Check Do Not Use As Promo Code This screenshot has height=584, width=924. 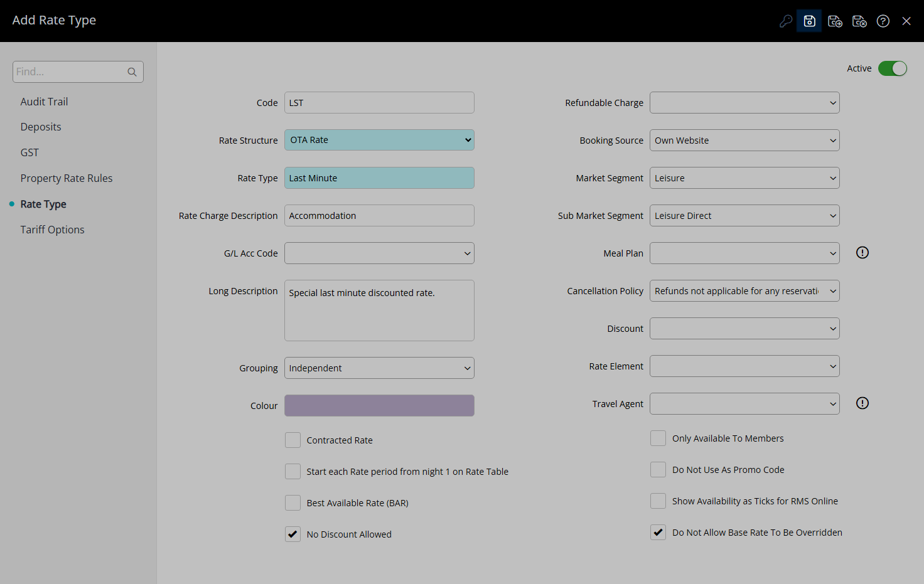tap(658, 469)
